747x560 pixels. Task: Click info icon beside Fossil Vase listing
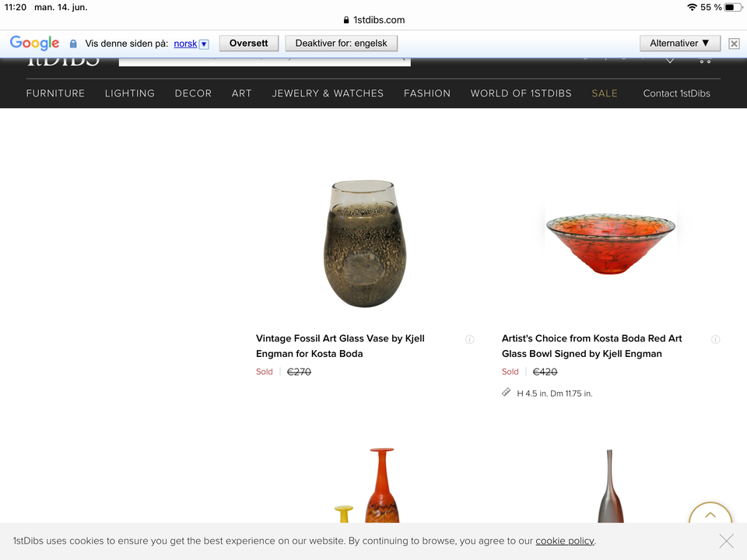click(470, 340)
